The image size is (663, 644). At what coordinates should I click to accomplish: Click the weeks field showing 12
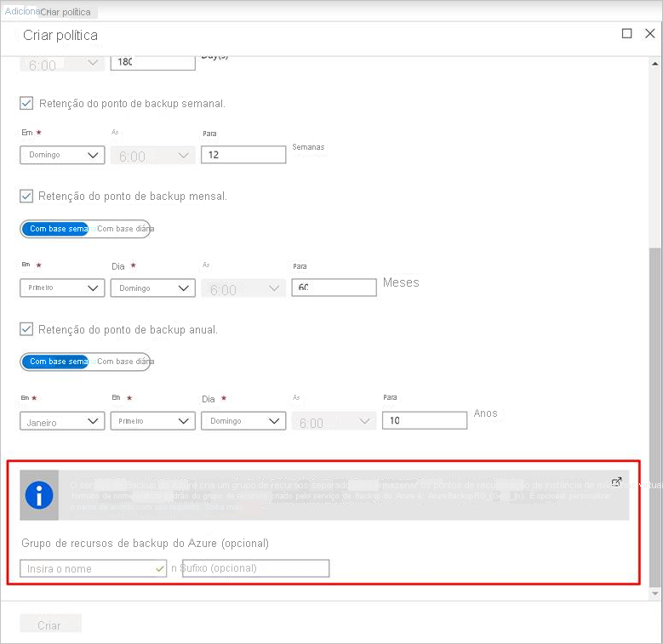point(243,155)
